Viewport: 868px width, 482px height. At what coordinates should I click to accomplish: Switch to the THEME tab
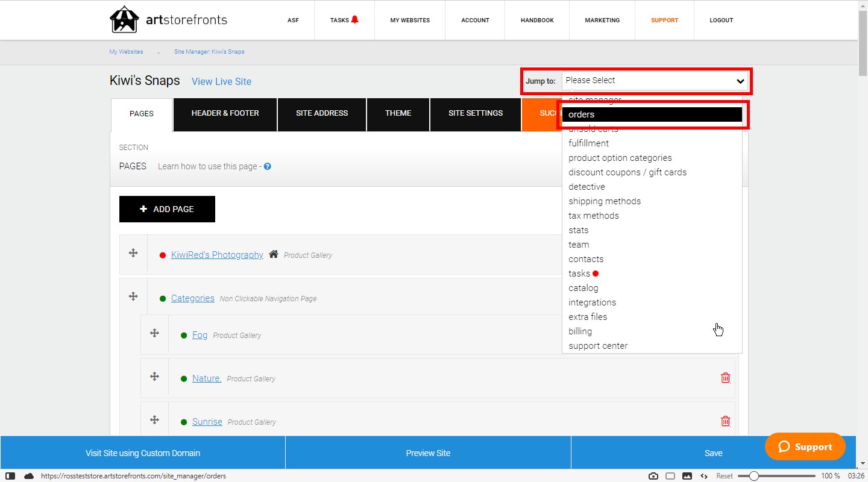398,113
